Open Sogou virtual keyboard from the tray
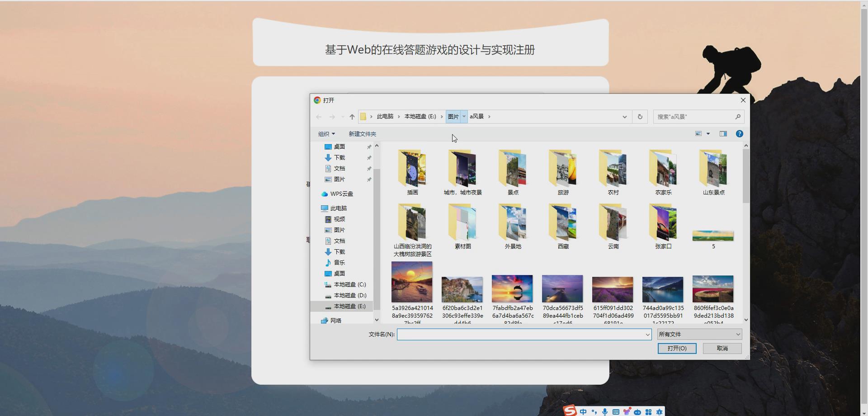 click(x=615, y=411)
